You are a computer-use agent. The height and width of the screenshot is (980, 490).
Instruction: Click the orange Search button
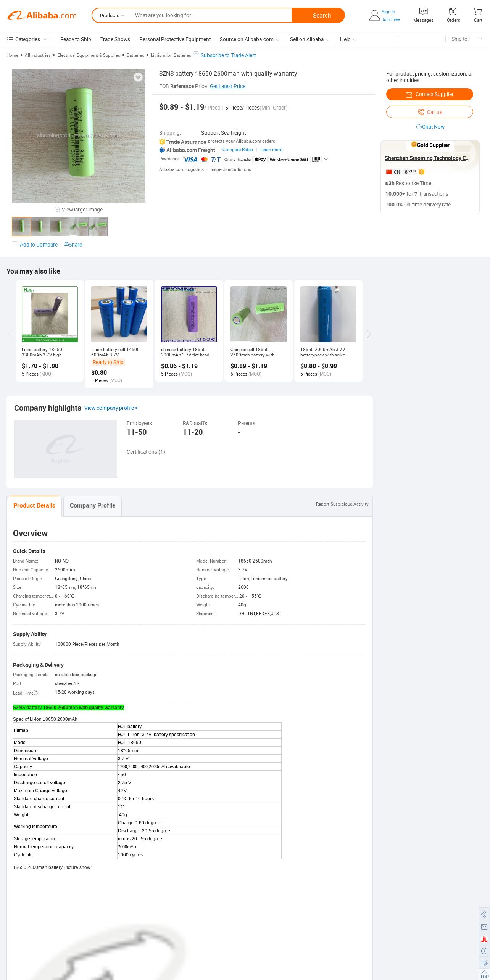click(x=318, y=15)
